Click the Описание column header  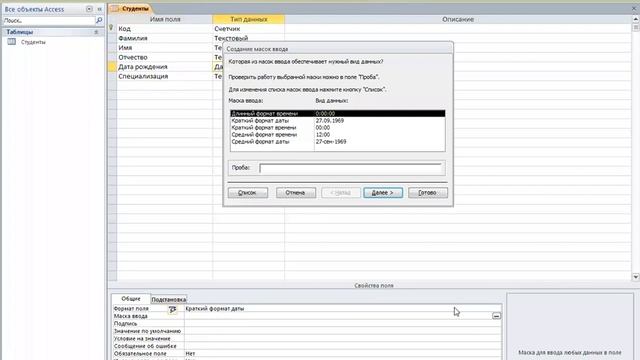458,19
